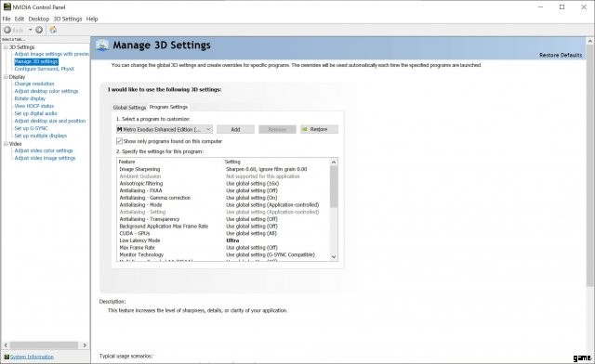This screenshot has width=595, height=364.
Task: Open View HDCP status
Action: 34,106
